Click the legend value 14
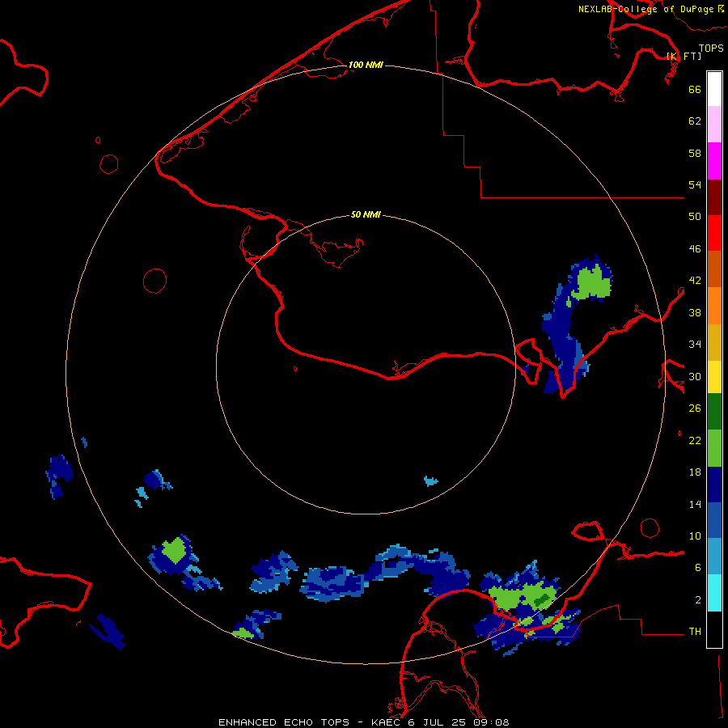 click(x=695, y=504)
